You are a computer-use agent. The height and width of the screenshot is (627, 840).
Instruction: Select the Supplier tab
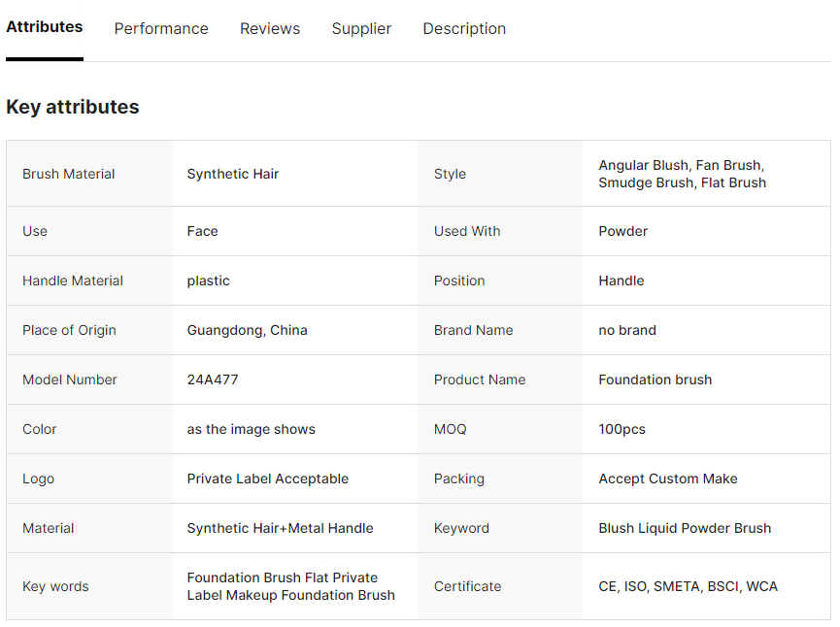click(361, 29)
